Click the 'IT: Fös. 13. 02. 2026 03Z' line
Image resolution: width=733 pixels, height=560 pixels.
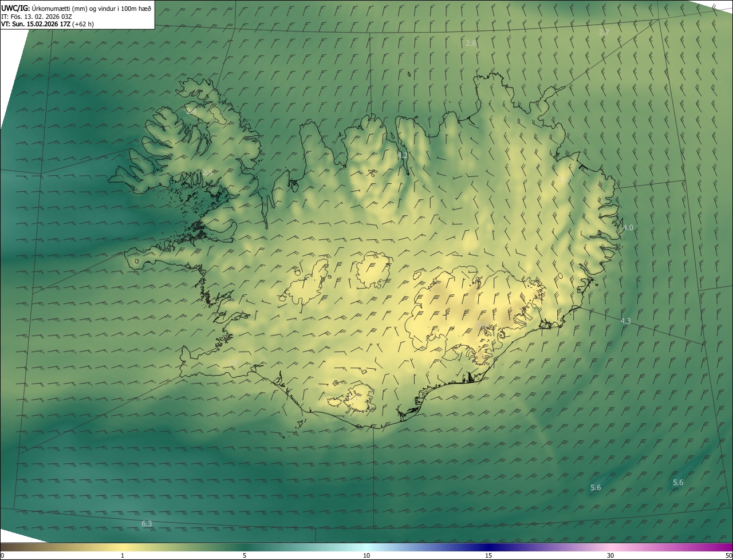click(x=37, y=16)
